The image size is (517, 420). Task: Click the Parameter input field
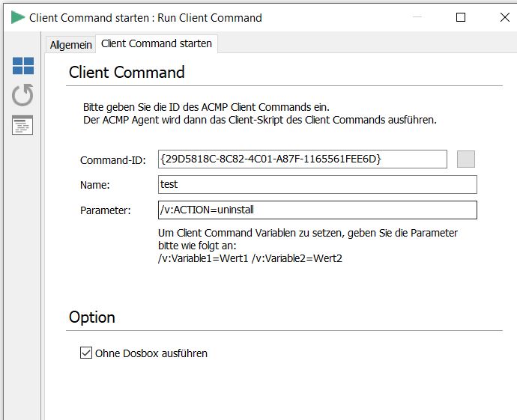[x=318, y=210]
